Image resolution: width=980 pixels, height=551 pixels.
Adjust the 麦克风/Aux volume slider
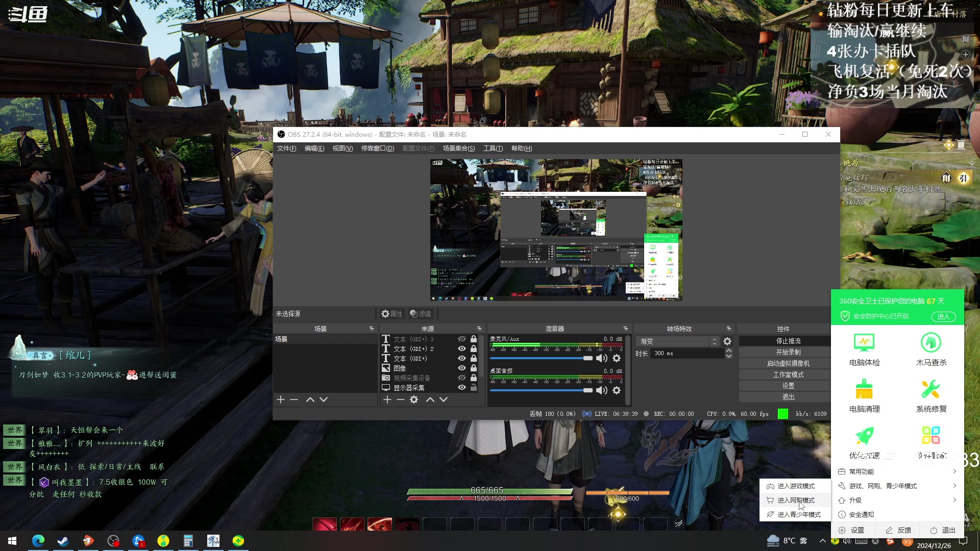pos(541,358)
